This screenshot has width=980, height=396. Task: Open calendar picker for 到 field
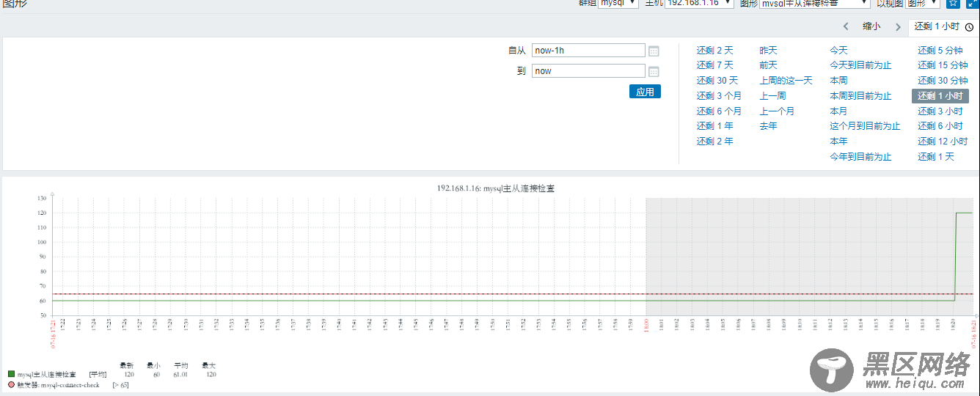654,72
